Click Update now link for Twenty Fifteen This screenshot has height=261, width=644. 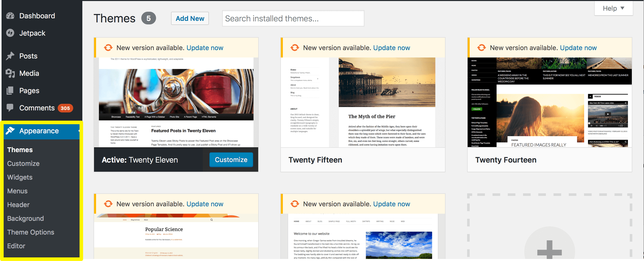[x=392, y=48]
